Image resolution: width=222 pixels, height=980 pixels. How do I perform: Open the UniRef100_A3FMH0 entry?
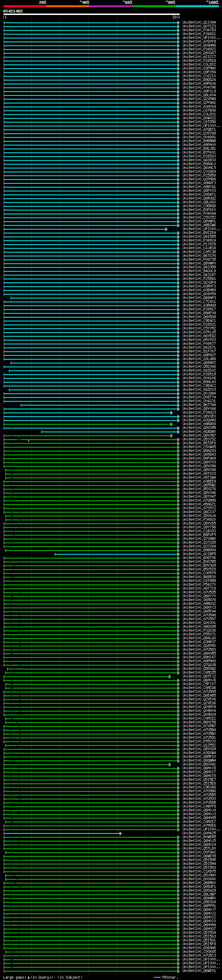199,68
